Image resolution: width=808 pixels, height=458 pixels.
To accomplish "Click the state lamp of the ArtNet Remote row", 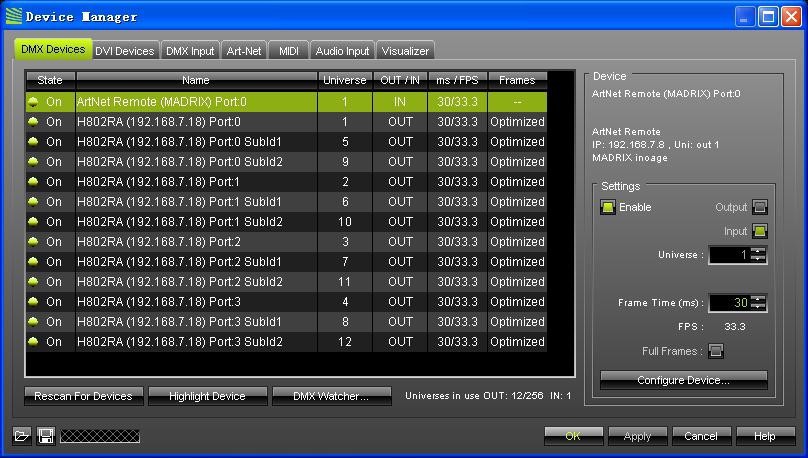I will click(x=33, y=102).
